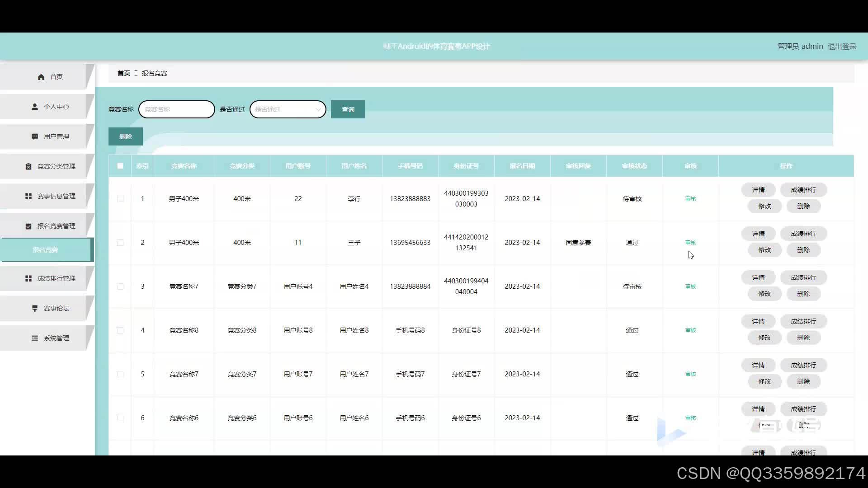Click 审核 link for row 5 用户姓名7
The width and height of the screenshot is (868, 488).
pyautogui.click(x=690, y=374)
